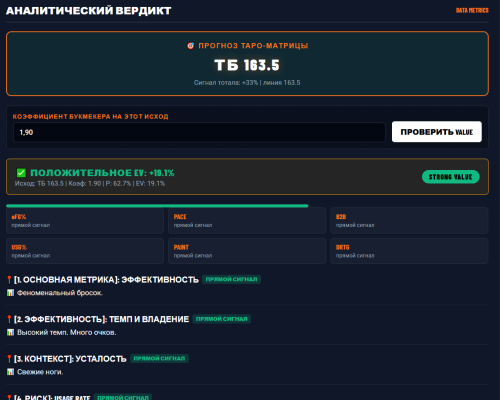This screenshot has width=500, height=400.
Task: Select the STRONG VALUE badge
Action: [451, 177]
